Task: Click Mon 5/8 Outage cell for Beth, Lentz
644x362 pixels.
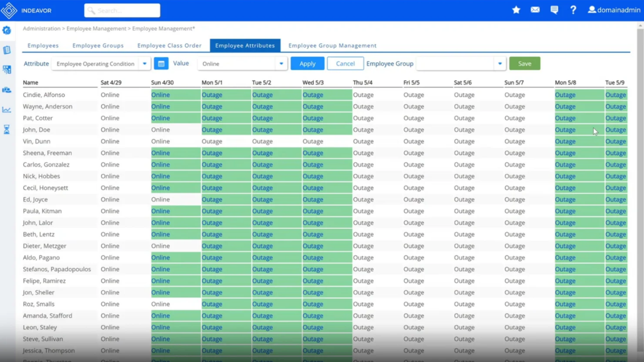Action: tap(580, 234)
